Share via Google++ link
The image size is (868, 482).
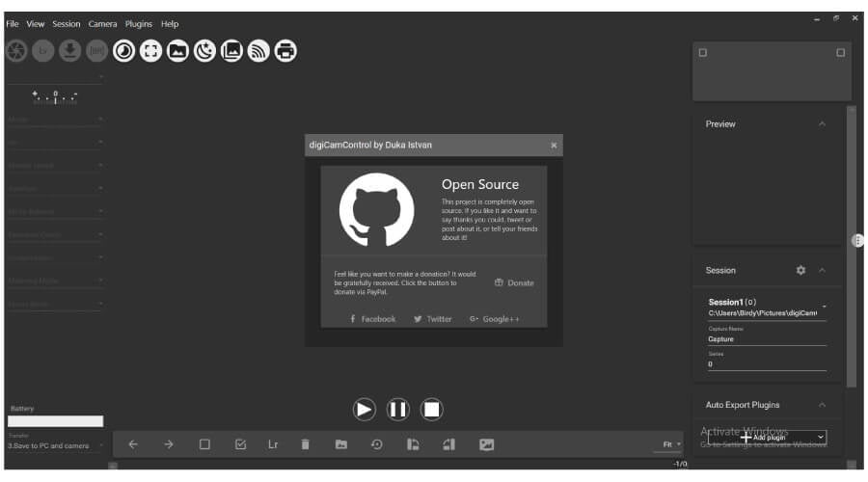pyautogui.click(x=495, y=319)
